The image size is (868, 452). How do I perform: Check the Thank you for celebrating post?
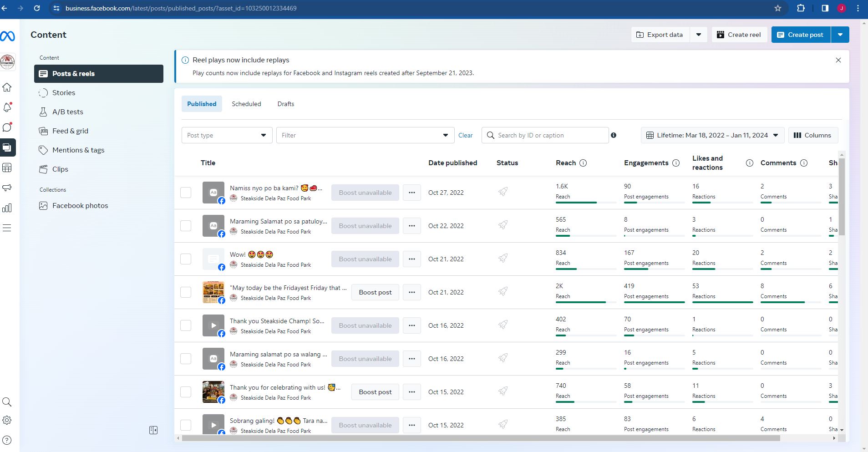186,392
